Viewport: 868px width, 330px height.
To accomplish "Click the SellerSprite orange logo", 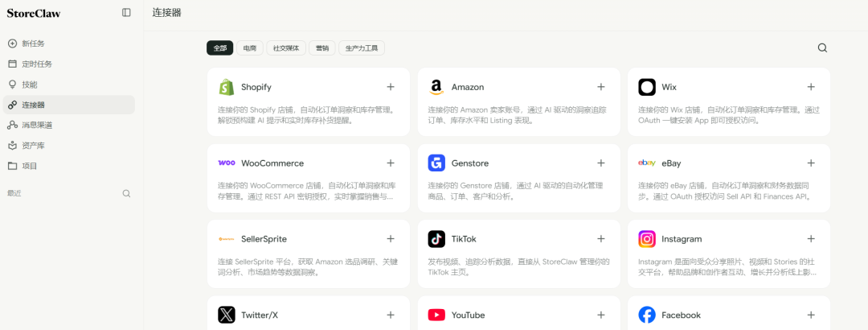I will [227, 239].
